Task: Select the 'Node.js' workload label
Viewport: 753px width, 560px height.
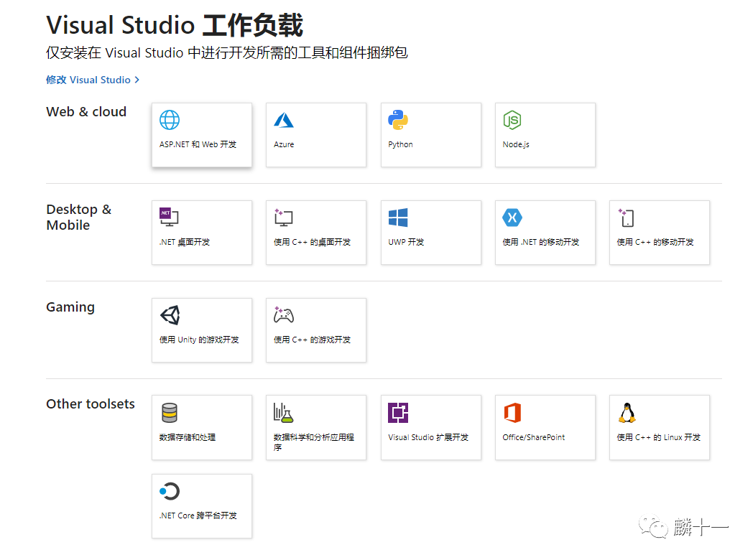Action: pyautogui.click(x=516, y=144)
